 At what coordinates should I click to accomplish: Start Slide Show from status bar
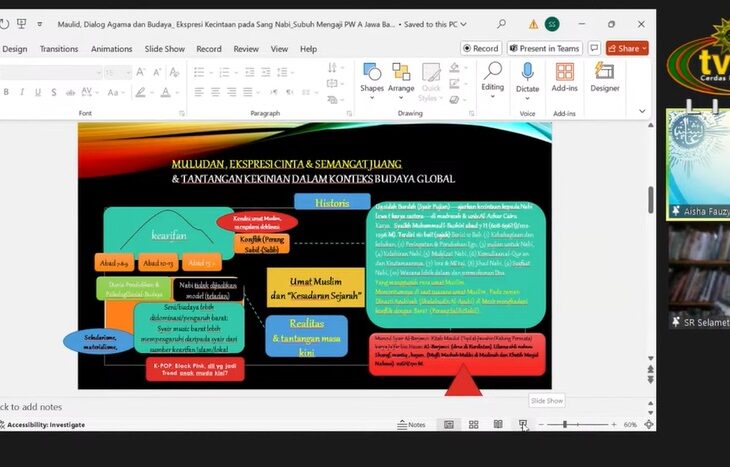pos(523,424)
